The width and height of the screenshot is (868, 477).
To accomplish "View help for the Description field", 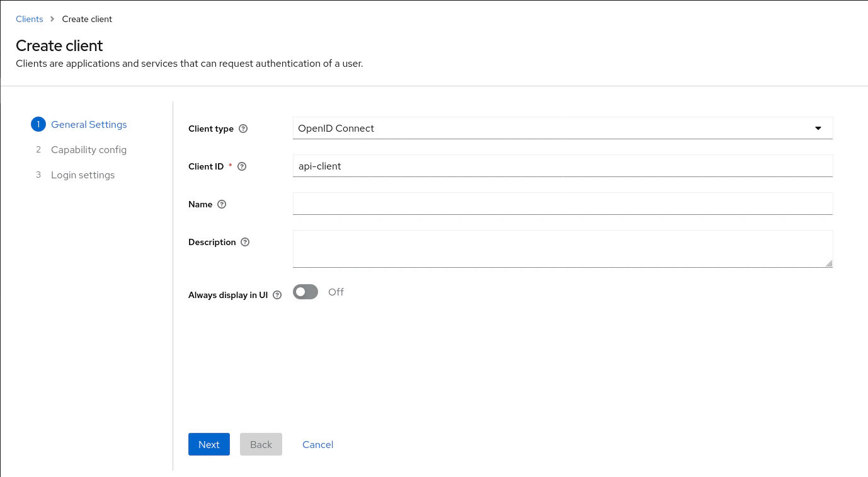I will tap(245, 242).
